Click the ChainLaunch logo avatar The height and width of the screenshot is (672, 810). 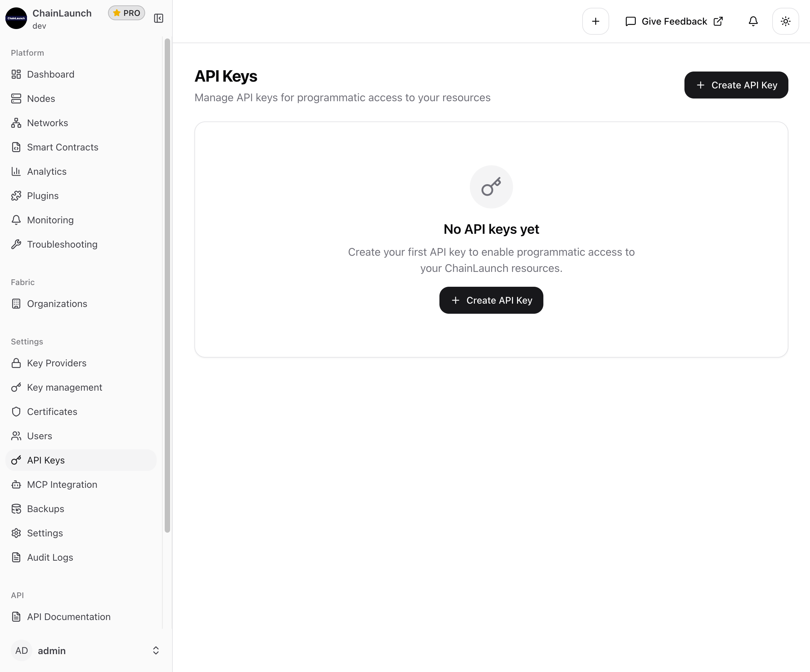16,18
